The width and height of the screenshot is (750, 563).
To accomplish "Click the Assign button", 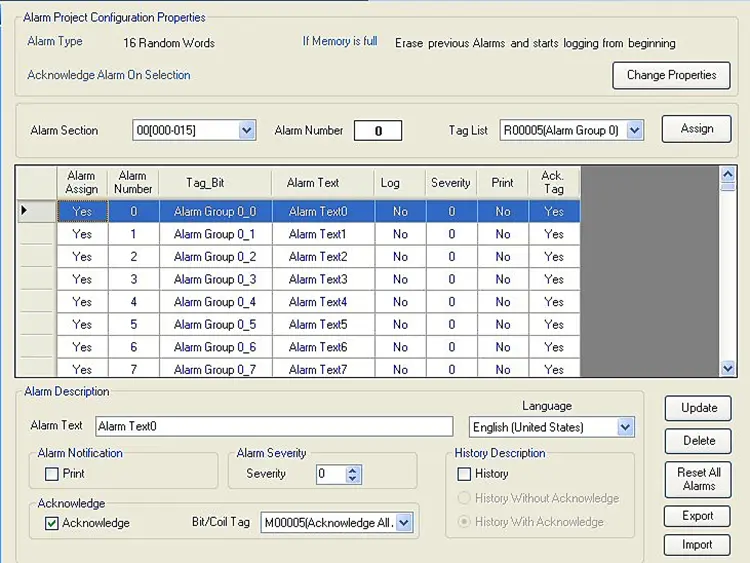I will [696, 129].
